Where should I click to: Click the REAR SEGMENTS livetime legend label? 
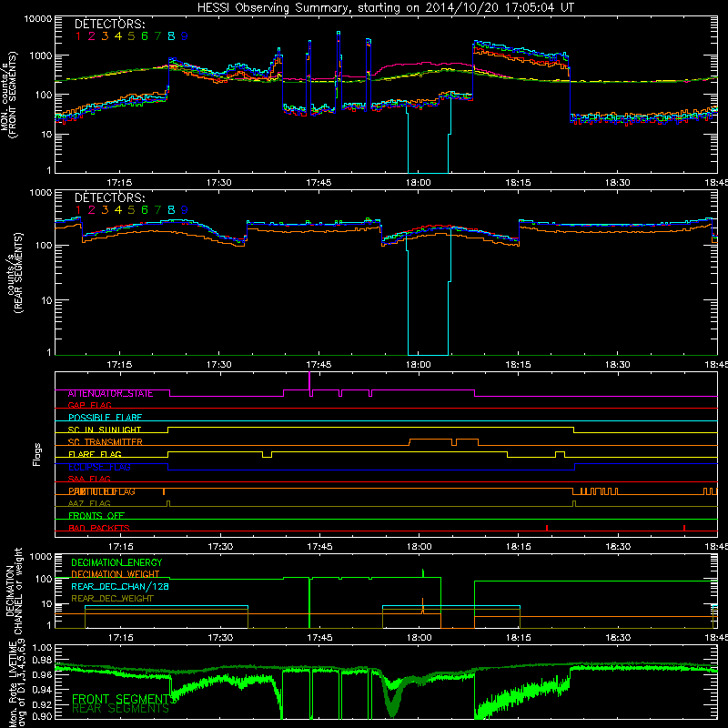[x=121, y=709]
